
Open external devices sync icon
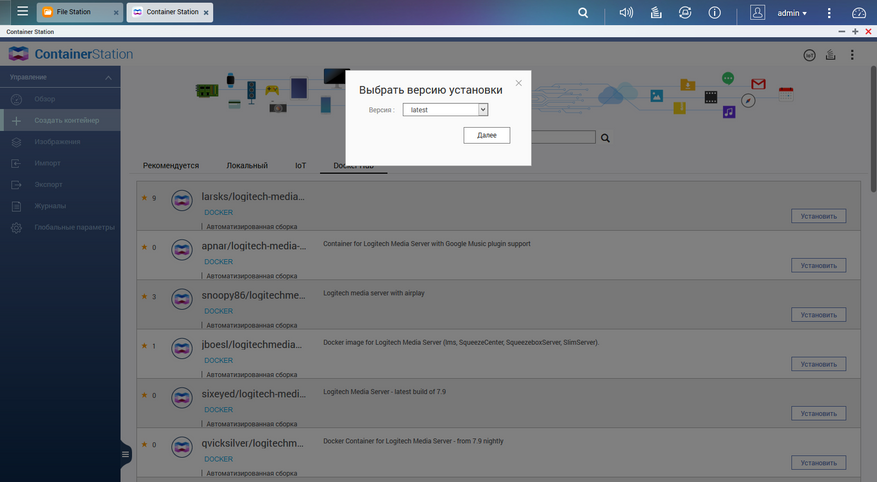click(685, 12)
